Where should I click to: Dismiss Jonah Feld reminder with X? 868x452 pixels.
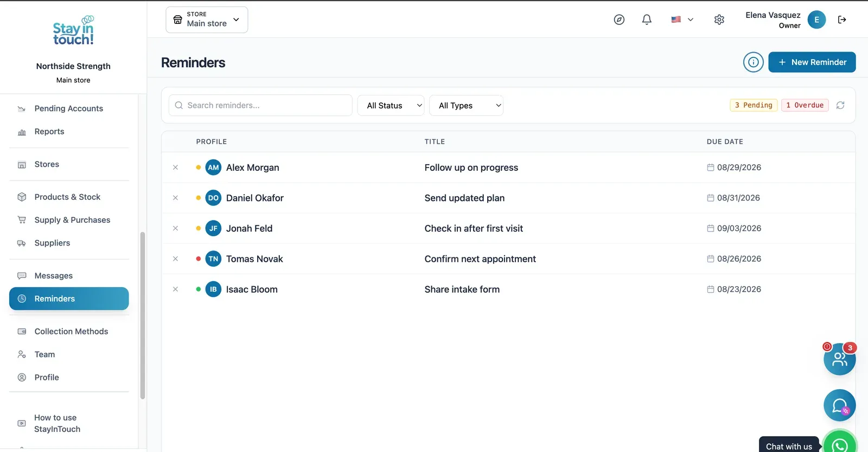175,228
